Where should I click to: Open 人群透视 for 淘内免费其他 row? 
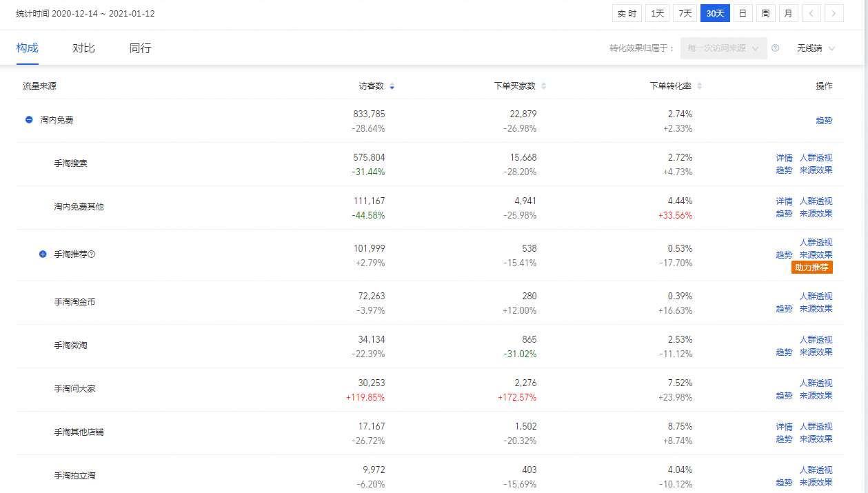click(x=816, y=201)
